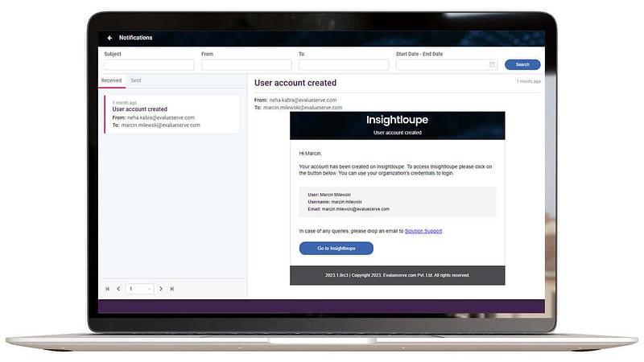Click the Search button
Image resolution: width=644 pixels, height=362 pixels.
click(x=522, y=64)
